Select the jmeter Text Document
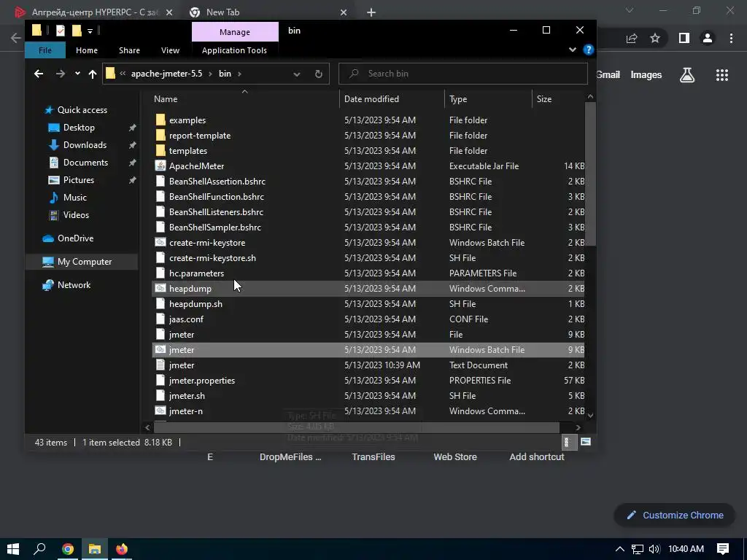747x560 pixels. [182, 365]
